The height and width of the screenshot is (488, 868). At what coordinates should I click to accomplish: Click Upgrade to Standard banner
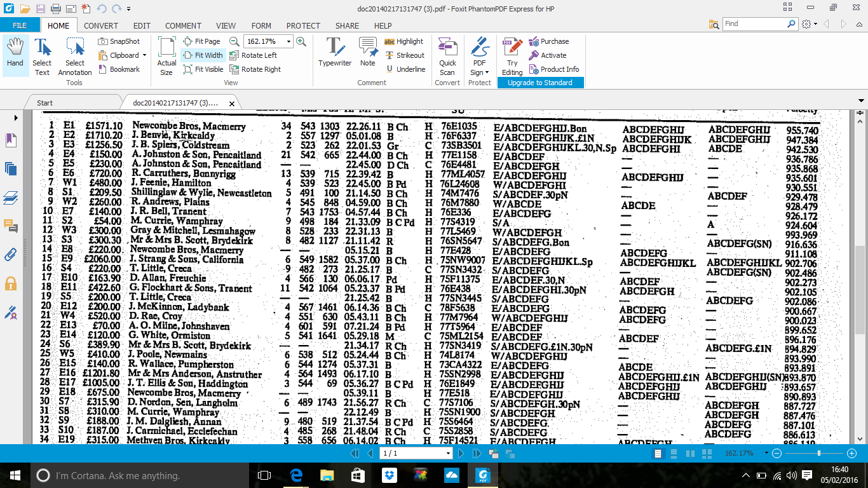point(540,83)
